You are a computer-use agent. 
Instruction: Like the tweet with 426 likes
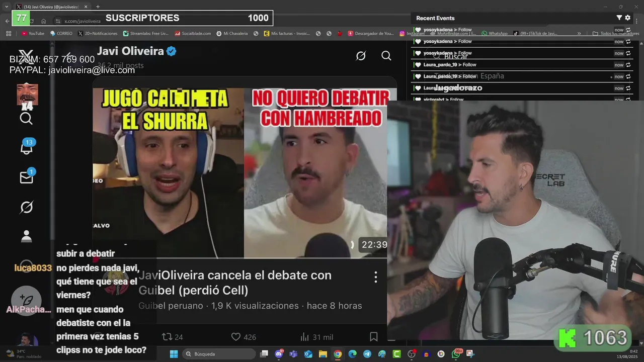pos(244,337)
